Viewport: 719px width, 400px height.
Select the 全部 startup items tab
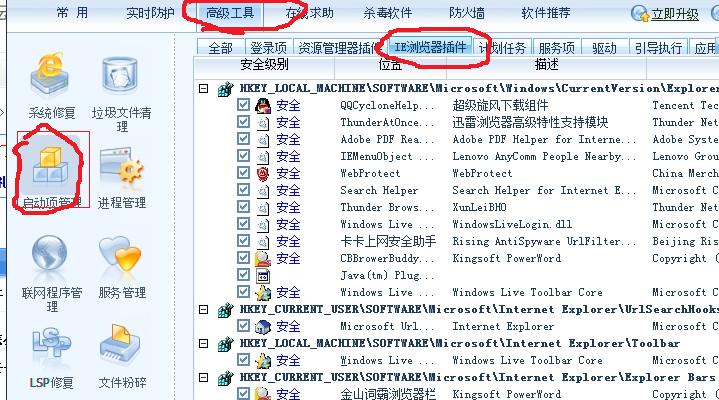click(221, 48)
